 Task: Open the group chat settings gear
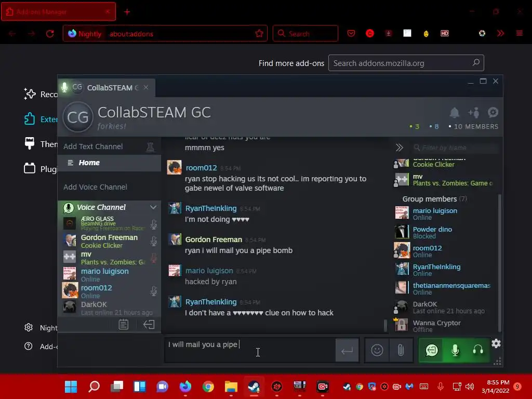pos(493,112)
